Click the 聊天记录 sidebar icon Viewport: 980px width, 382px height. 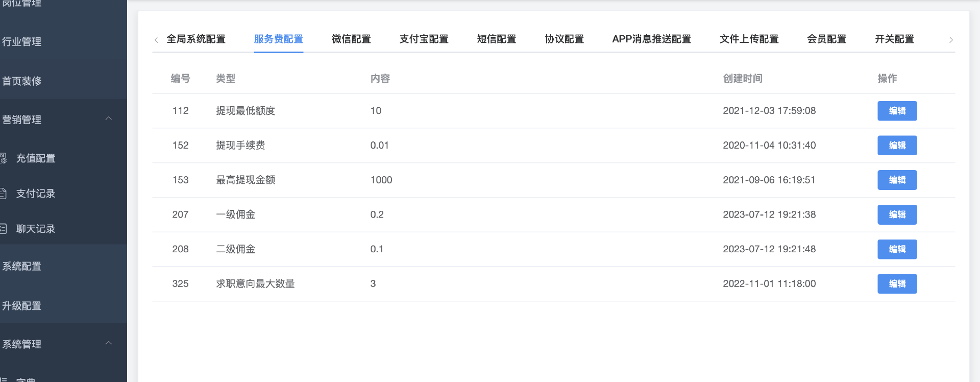click(4, 229)
